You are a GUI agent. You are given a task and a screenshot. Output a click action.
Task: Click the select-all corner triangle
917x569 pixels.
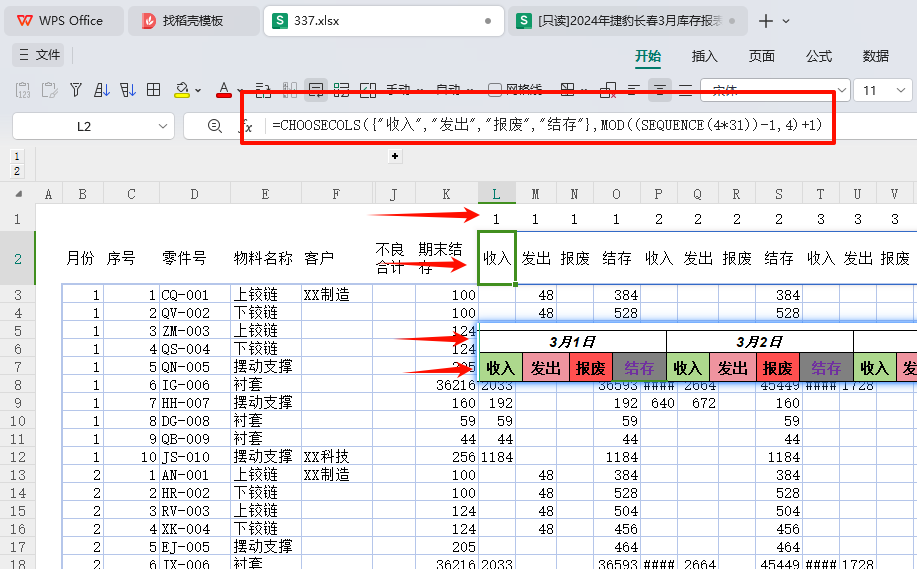click(19, 194)
